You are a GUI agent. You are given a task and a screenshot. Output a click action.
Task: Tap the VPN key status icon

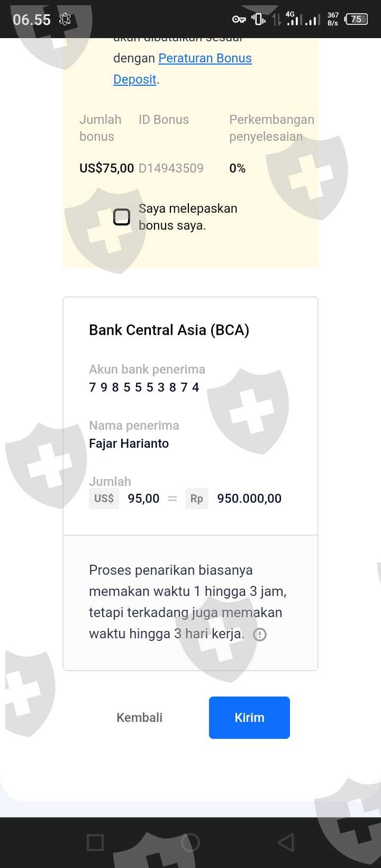(239, 20)
